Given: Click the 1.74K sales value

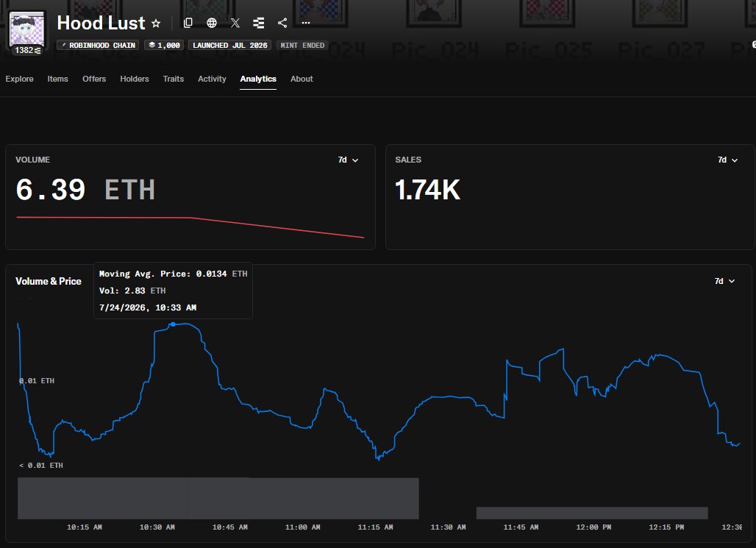Looking at the screenshot, I should coord(428,190).
